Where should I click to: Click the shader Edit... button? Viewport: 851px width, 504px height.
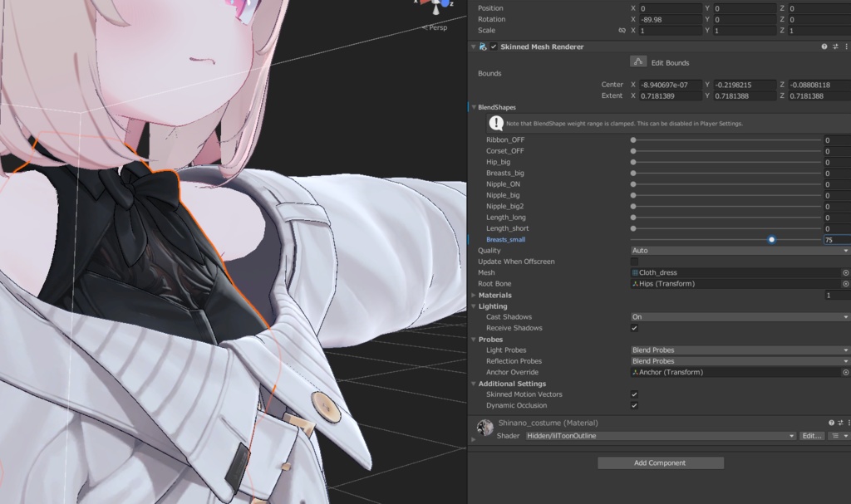pyautogui.click(x=811, y=436)
